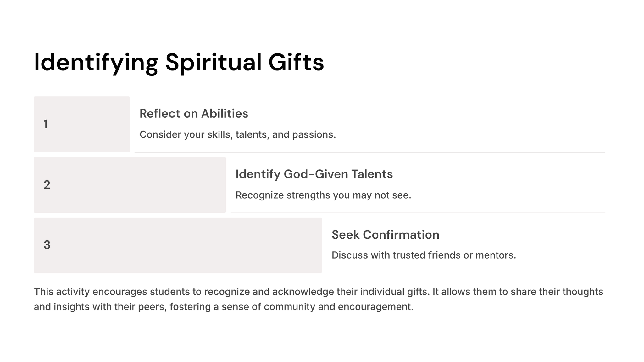Viewport: 644px width, 362px height.
Task: Click the word "Identifying" in the title
Action: tap(96, 62)
